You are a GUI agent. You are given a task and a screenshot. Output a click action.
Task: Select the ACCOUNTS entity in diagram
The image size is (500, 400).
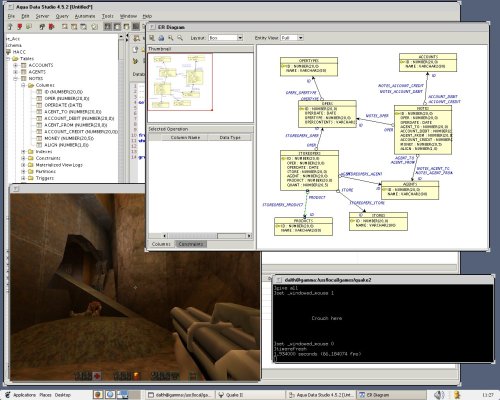click(x=428, y=63)
